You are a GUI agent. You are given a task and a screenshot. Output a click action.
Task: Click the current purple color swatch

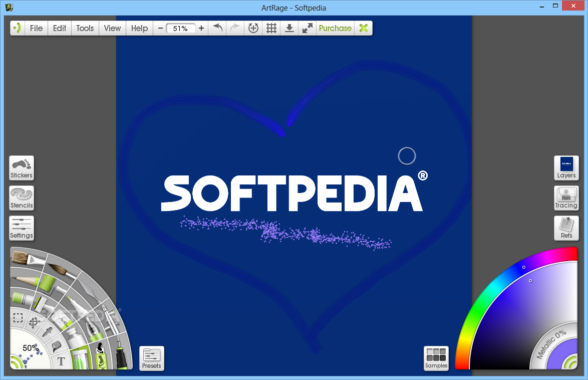point(557,355)
